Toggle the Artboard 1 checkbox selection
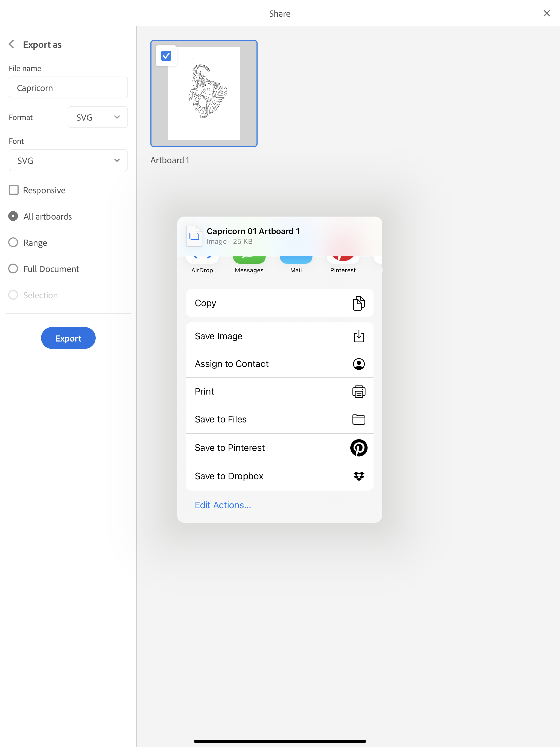 [166, 55]
